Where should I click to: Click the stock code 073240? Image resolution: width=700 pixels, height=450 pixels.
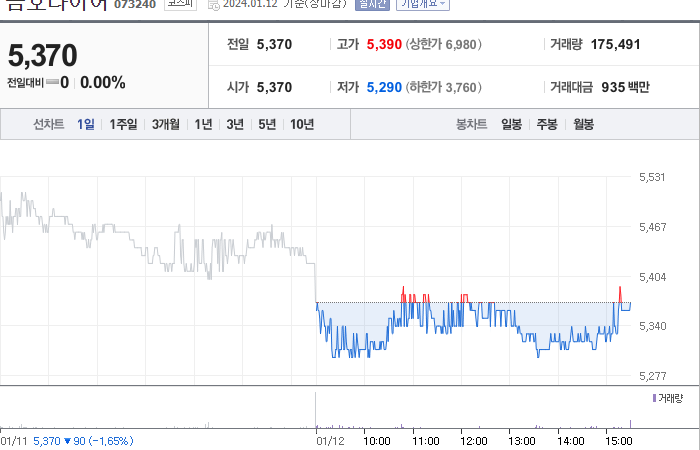point(135,4)
